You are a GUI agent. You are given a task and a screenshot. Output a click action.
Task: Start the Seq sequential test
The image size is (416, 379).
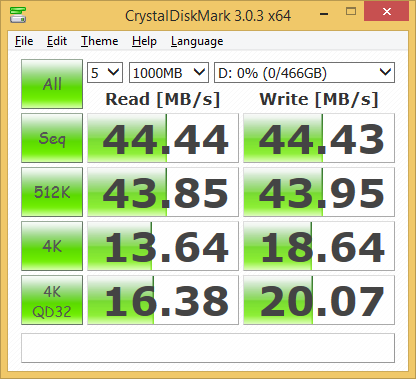click(x=52, y=138)
